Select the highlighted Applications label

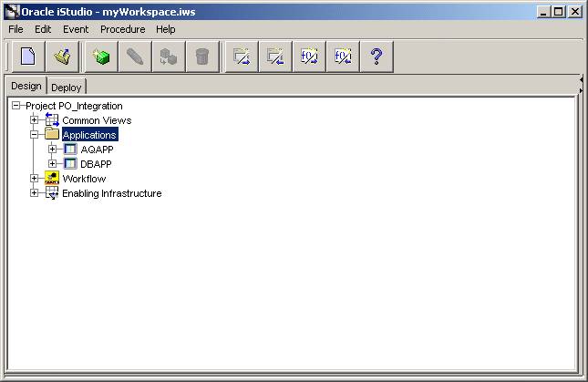pos(89,135)
